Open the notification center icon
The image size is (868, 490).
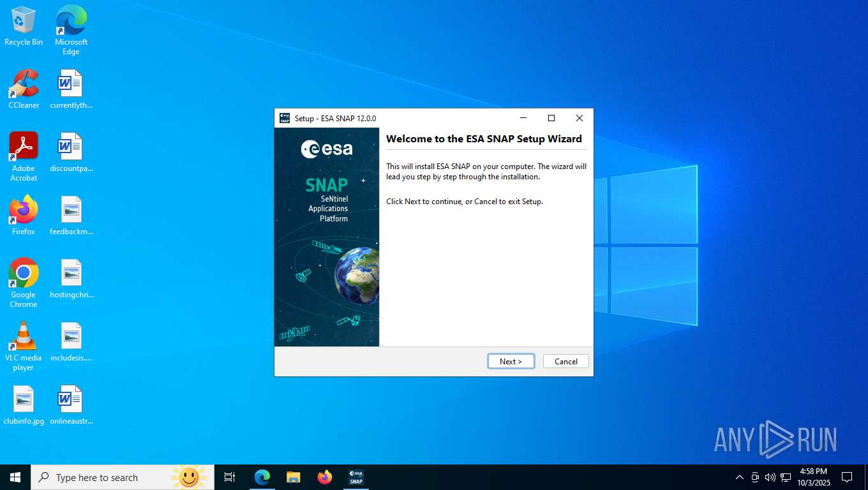click(x=847, y=477)
